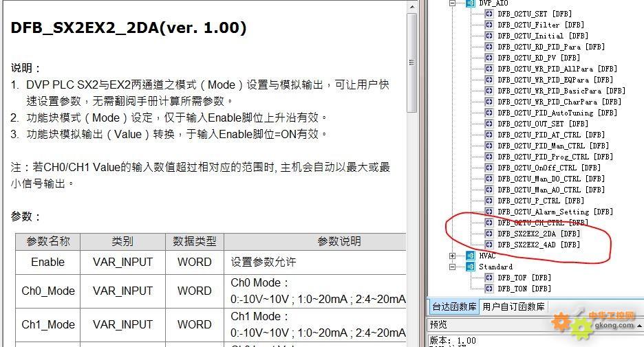Click the 说明： section label
The width and height of the screenshot is (644, 347).
(x=26, y=67)
